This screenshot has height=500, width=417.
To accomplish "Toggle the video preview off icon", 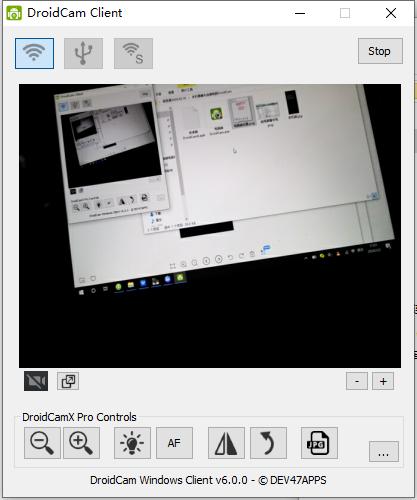I will [36, 381].
